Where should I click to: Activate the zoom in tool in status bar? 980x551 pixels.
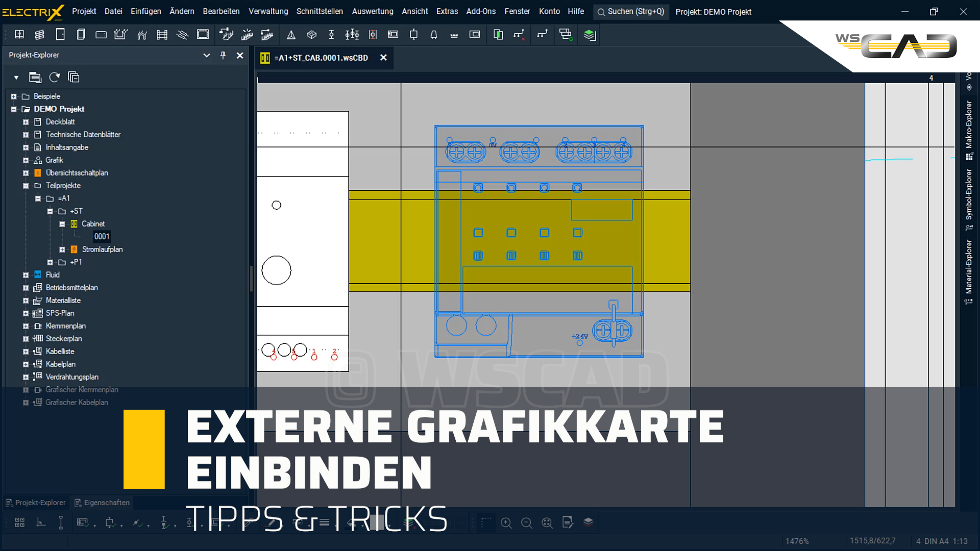(506, 522)
